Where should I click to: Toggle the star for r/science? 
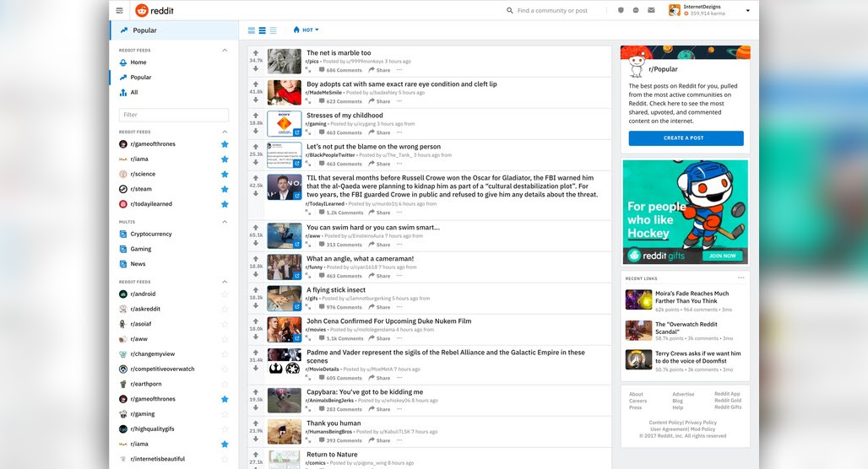(225, 175)
